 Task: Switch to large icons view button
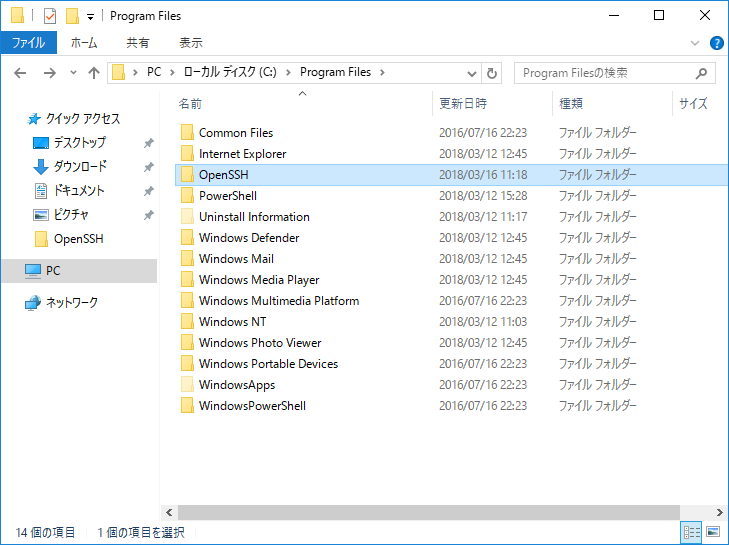(713, 532)
